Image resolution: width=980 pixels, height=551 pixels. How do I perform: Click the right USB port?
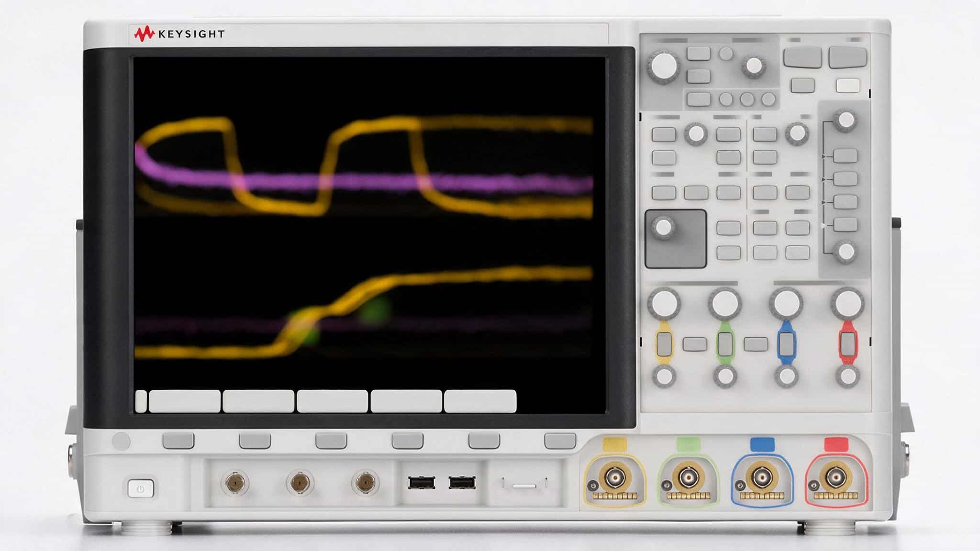tap(462, 483)
